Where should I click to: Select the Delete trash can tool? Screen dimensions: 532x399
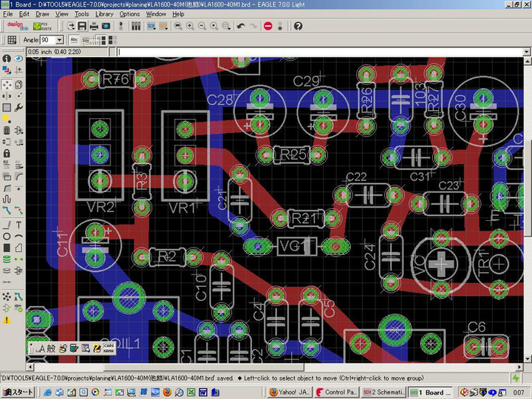click(x=7, y=131)
